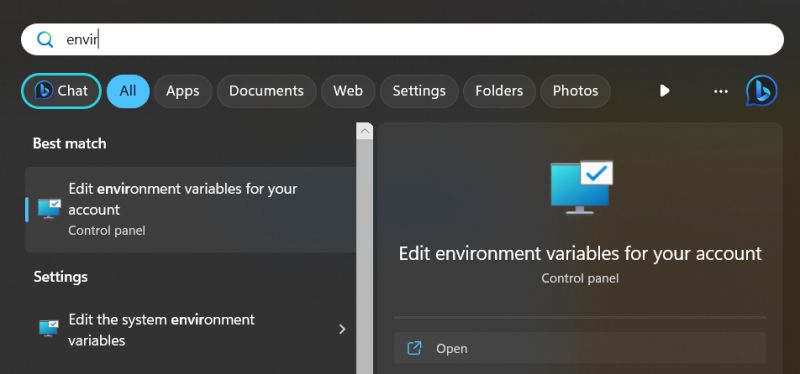Click the large monitor icon in the preview
Viewport: 800px width, 374px height.
[x=581, y=187]
